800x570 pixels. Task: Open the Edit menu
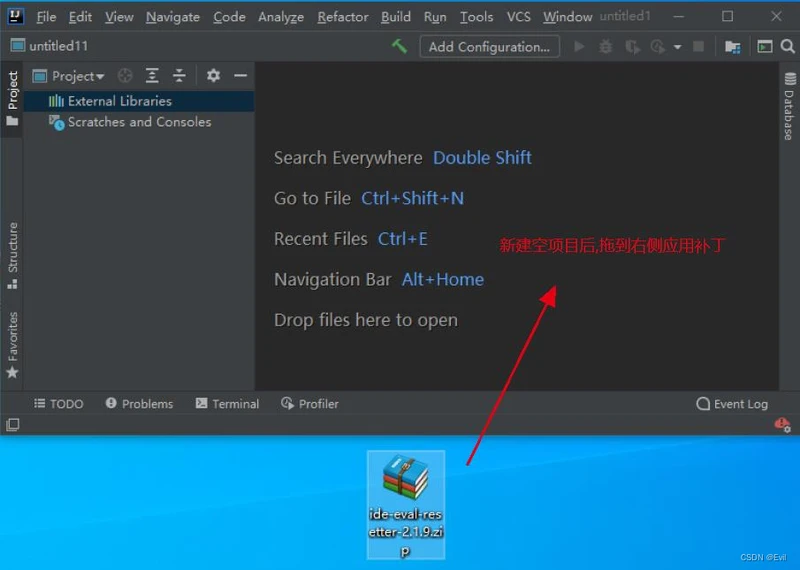pos(80,17)
